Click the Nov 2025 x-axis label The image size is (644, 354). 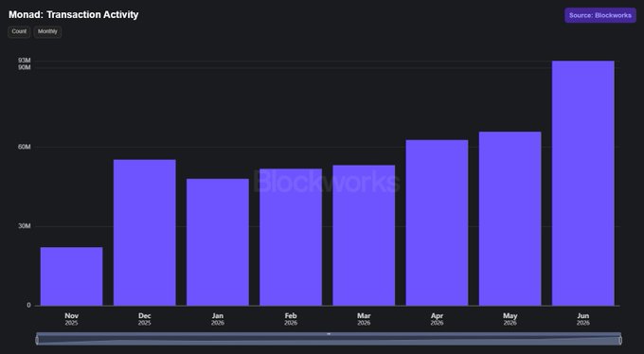71,319
